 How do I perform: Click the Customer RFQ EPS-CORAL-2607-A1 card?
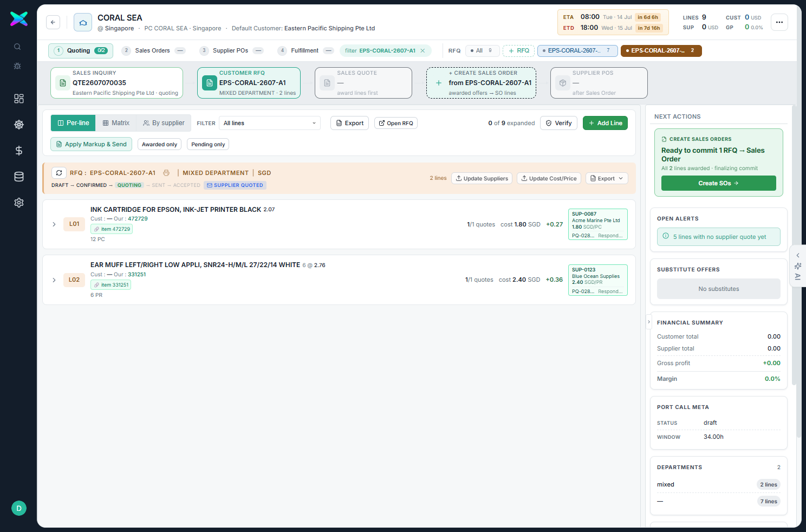(249, 83)
